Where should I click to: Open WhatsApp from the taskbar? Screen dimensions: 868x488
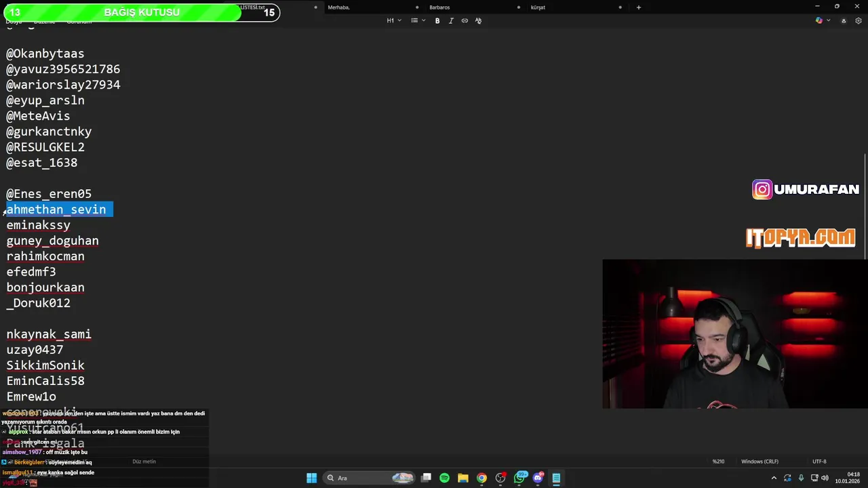[x=520, y=478]
